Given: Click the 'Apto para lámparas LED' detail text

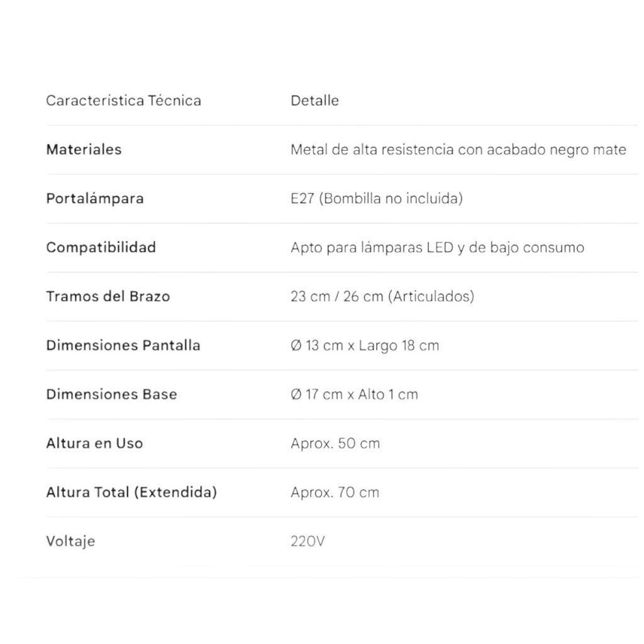Looking at the screenshot, I should coord(437,248).
